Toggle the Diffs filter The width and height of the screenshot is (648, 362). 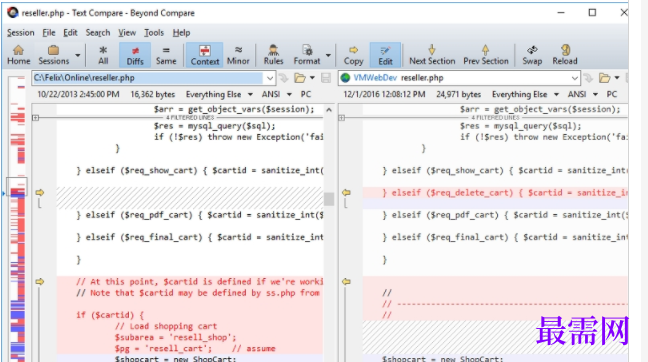click(135, 55)
